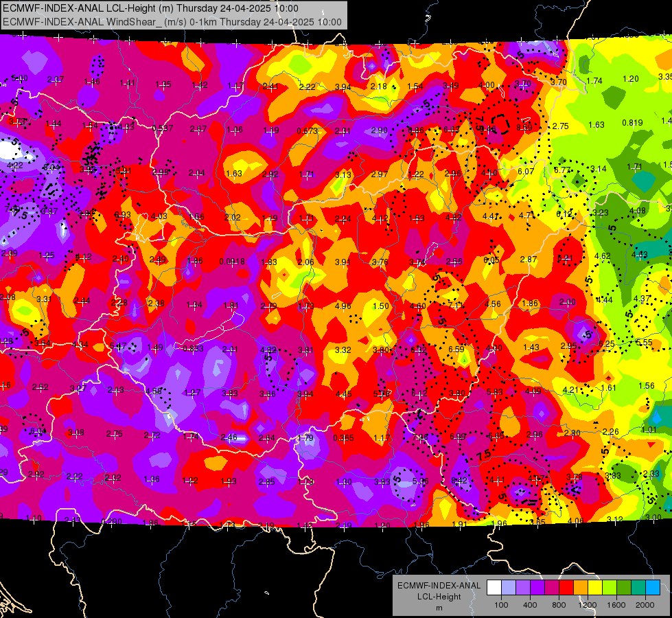
Task: Click the light periwinkle legend swatch
Action: (x=508, y=588)
